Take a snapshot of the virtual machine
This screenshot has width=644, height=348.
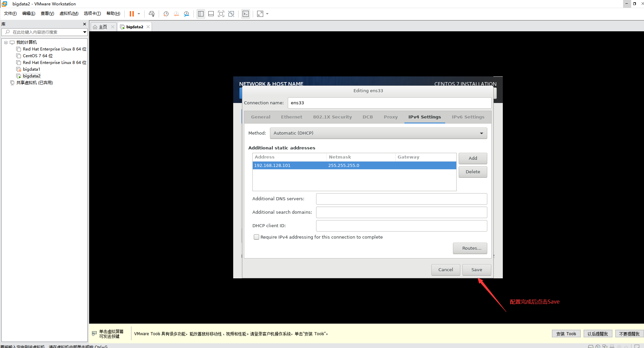click(165, 14)
